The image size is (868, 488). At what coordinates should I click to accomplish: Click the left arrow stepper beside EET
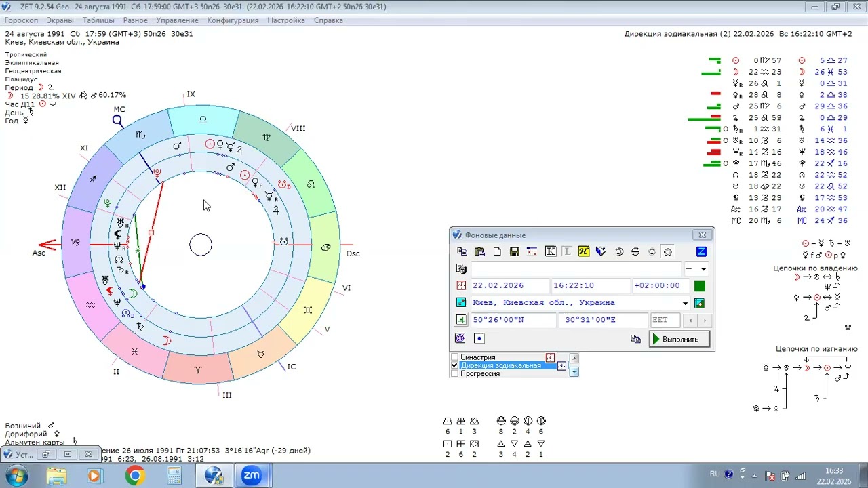coord(691,320)
